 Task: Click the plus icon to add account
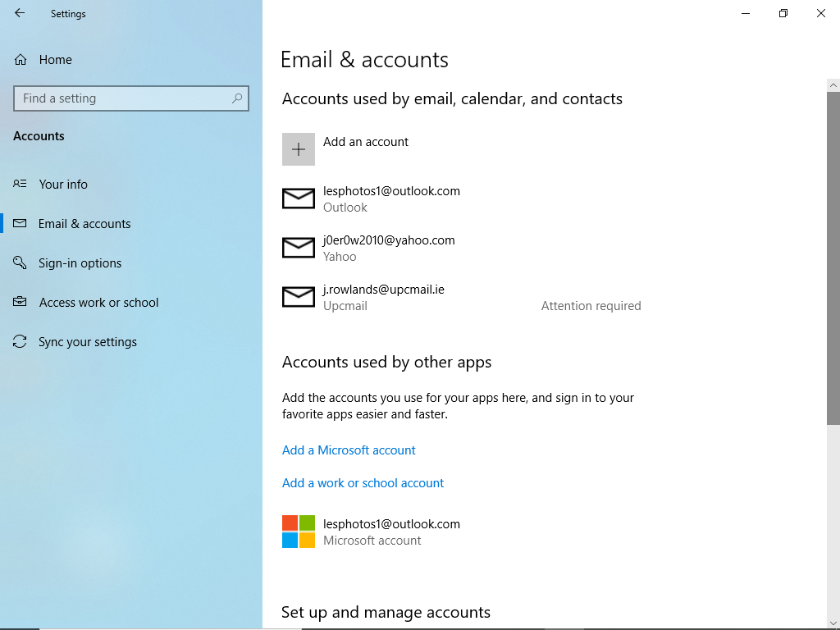click(299, 149)
